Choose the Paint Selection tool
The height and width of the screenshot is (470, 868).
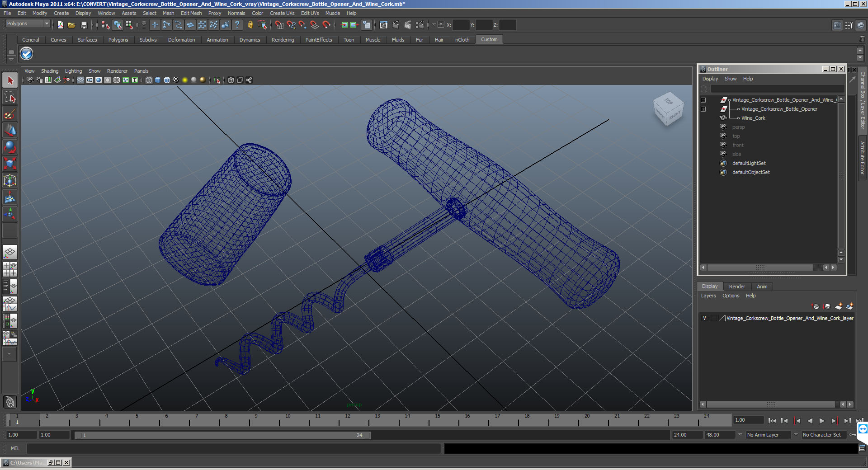pyautogui.click(x=10, y=114)
